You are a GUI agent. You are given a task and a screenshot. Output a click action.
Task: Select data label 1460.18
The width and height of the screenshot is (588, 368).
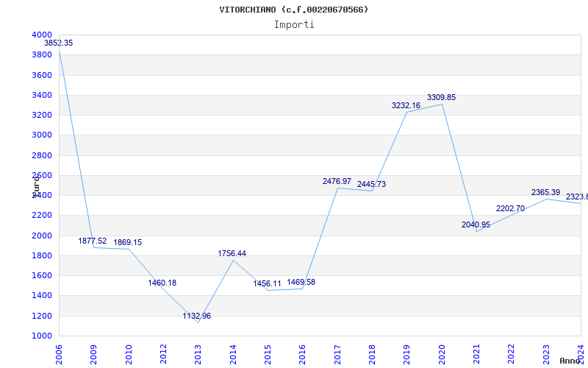(162, 283)
